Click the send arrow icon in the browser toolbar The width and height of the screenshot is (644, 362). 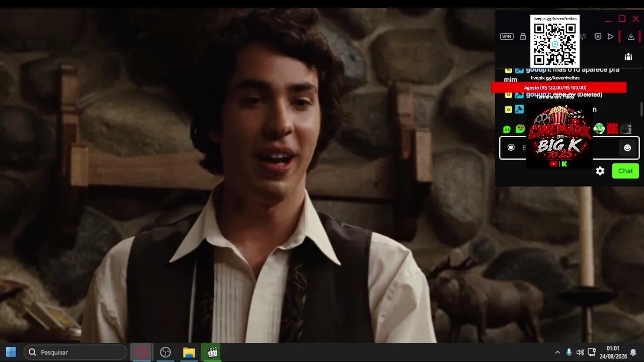tap(611, 37)
